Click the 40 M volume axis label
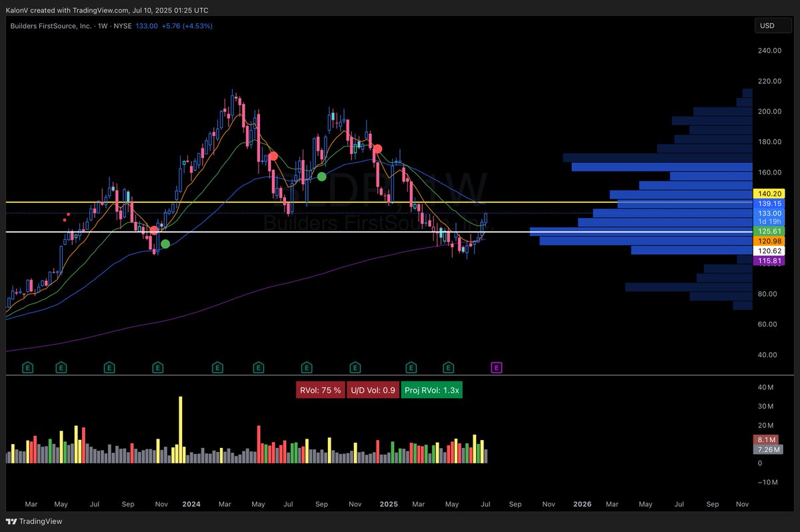Image resolution: width=800 pixels, height=532 pixels. click(x=765, y=387)
